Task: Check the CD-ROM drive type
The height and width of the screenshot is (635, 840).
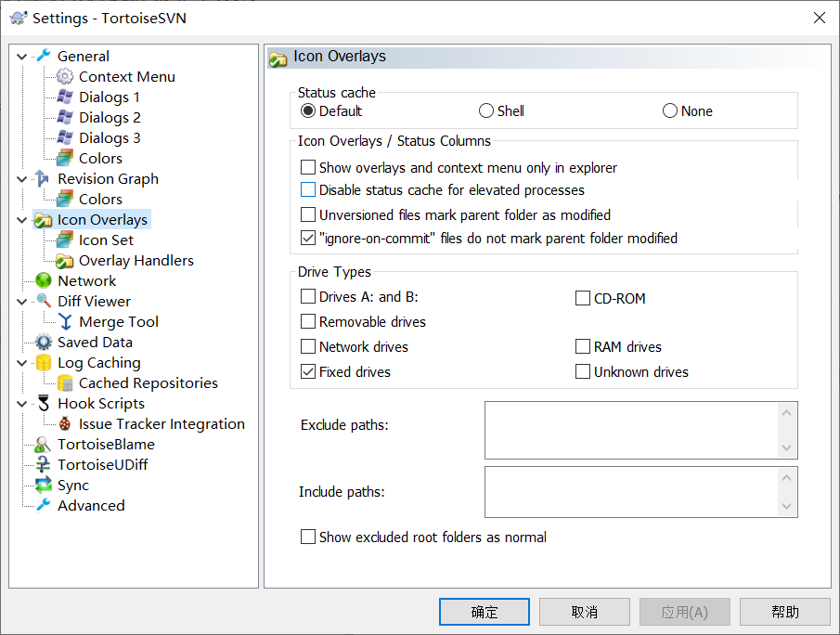Action: pyautogui.click(x=582, y=298)
